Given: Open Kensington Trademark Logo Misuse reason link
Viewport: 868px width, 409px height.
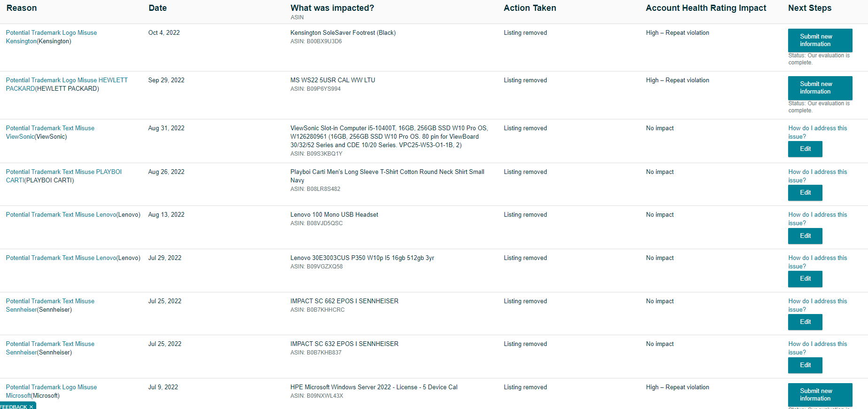Looking at the screenshot, I should click(51, 33).
